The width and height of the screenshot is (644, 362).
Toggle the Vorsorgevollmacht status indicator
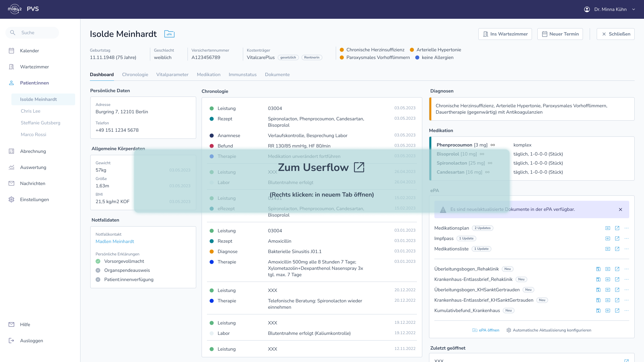(98, 261)
